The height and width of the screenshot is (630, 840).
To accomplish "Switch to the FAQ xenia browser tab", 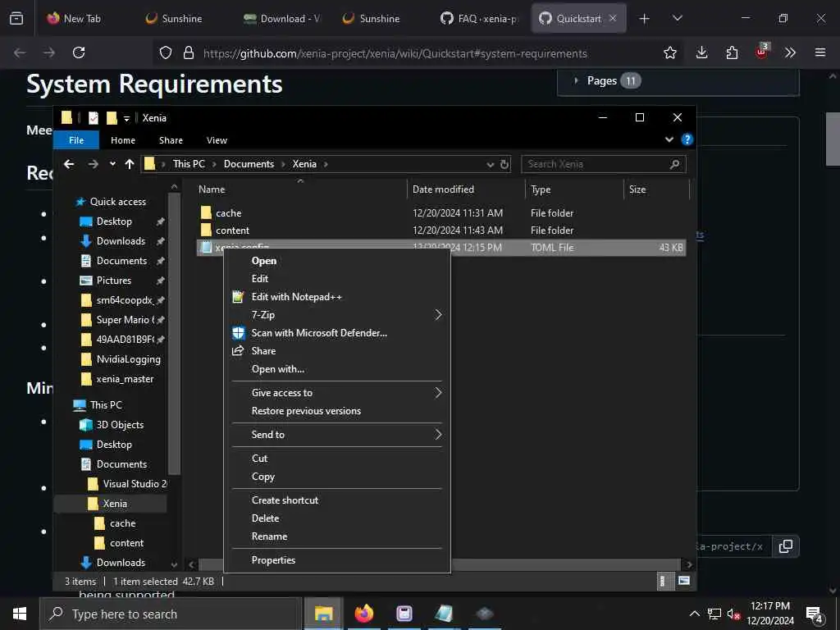I will click(480, 18).
